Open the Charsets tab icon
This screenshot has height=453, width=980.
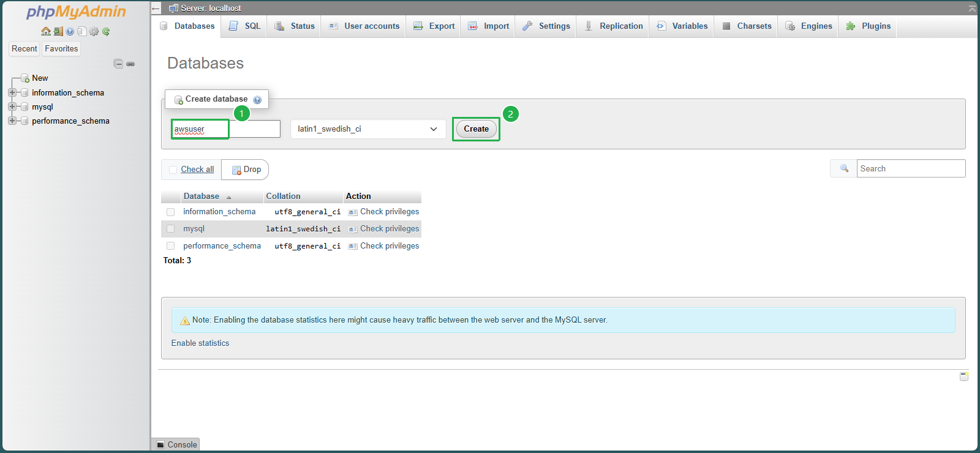point(726,26)
